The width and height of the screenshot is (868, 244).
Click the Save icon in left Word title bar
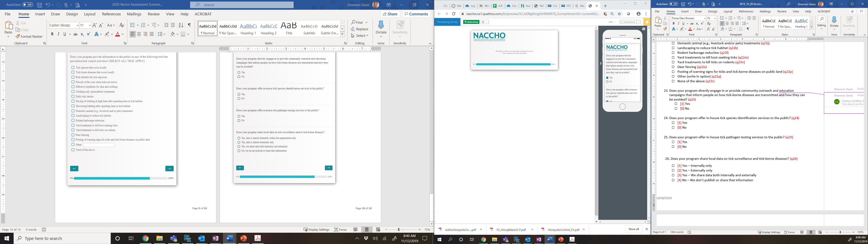point(39,5)
